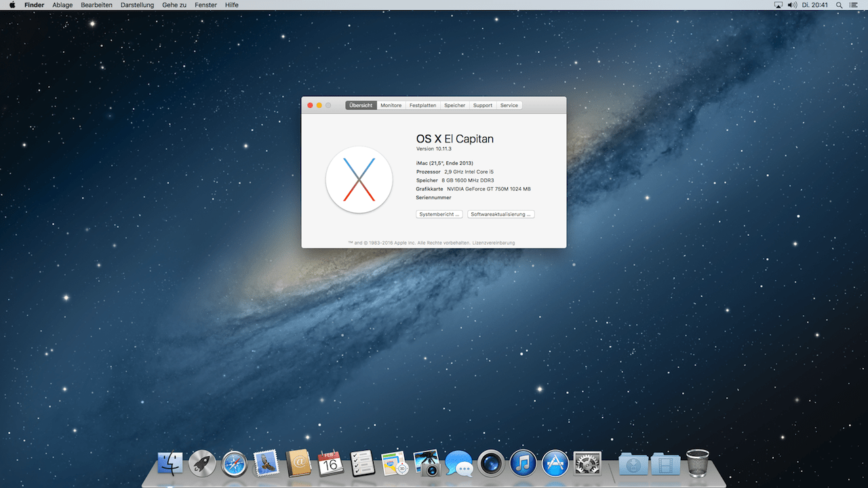Open System Preferences gear icon
The width and height of the screenshot is (868, 488).
click(587, 463)
